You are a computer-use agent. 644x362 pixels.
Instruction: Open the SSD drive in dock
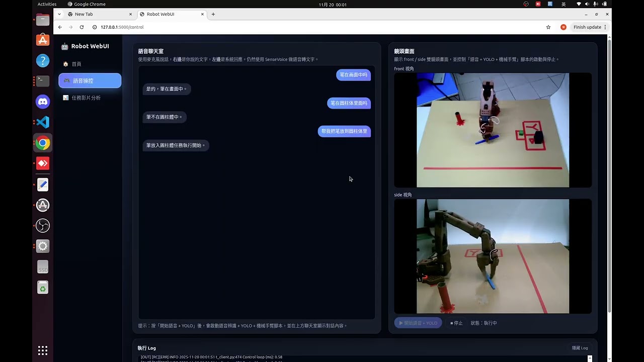click(x=43, y=267)
